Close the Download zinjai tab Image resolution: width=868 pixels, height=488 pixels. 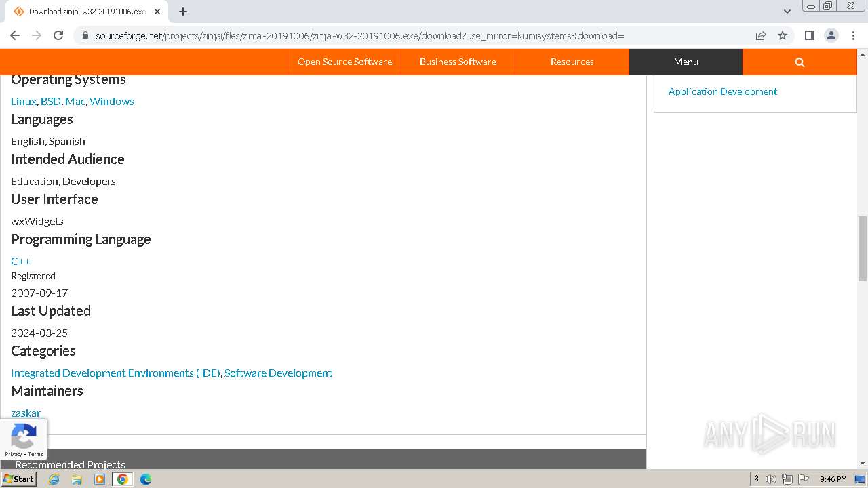[157, 12]
